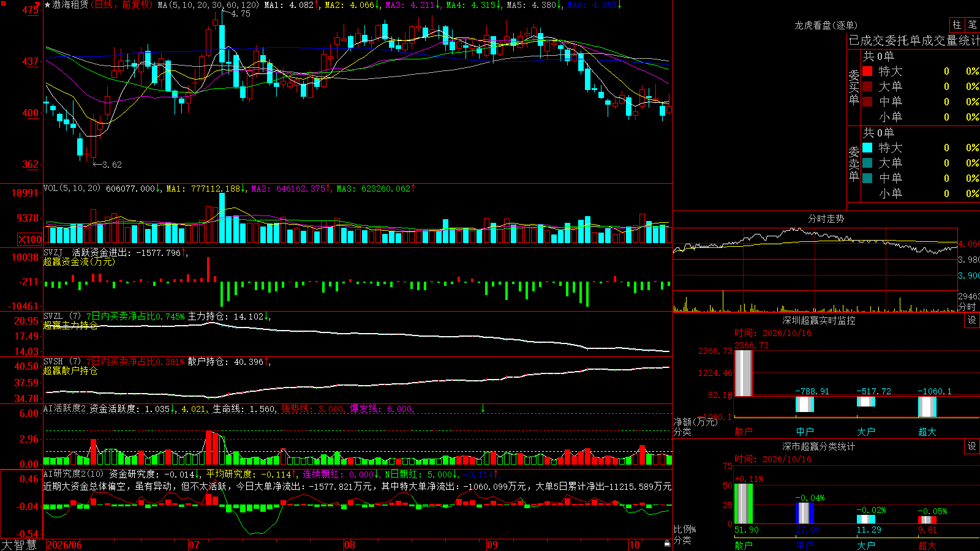Click the star icon before 渤海租赁
Screen dimensions: 980x551
click(x=48, y=5)
